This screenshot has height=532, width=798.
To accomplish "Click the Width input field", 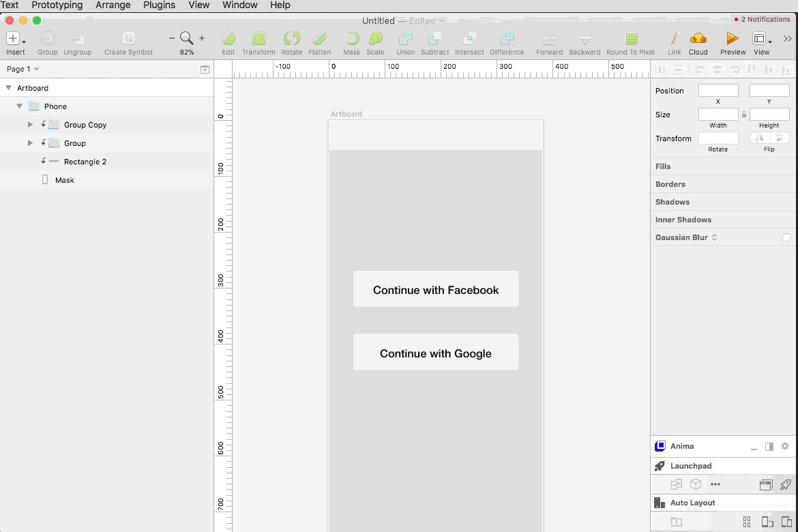I will (718, 115).
